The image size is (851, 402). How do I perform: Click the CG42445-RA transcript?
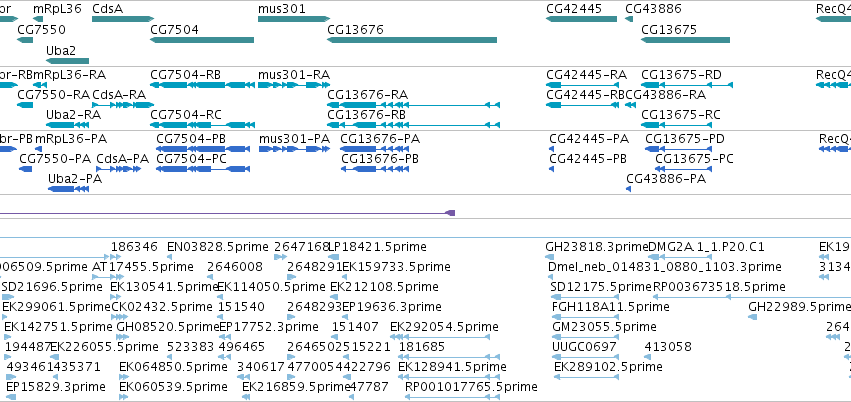click(x=581, y=85)
